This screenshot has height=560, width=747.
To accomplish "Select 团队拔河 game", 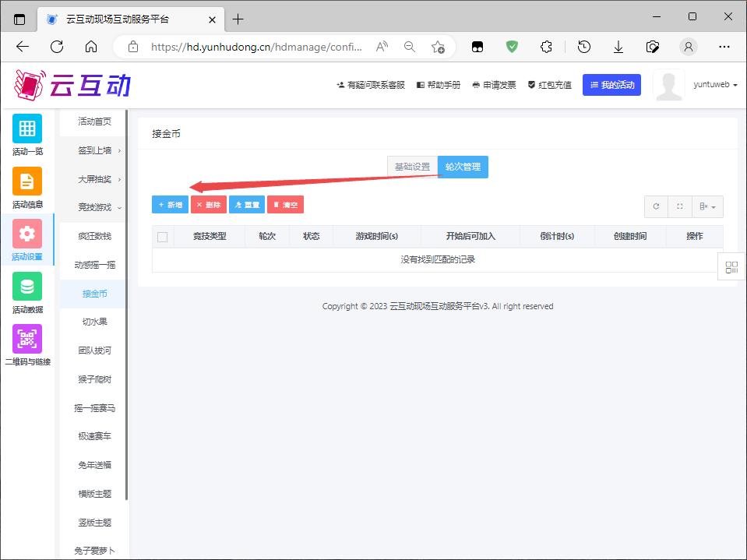I will (94, 350).
